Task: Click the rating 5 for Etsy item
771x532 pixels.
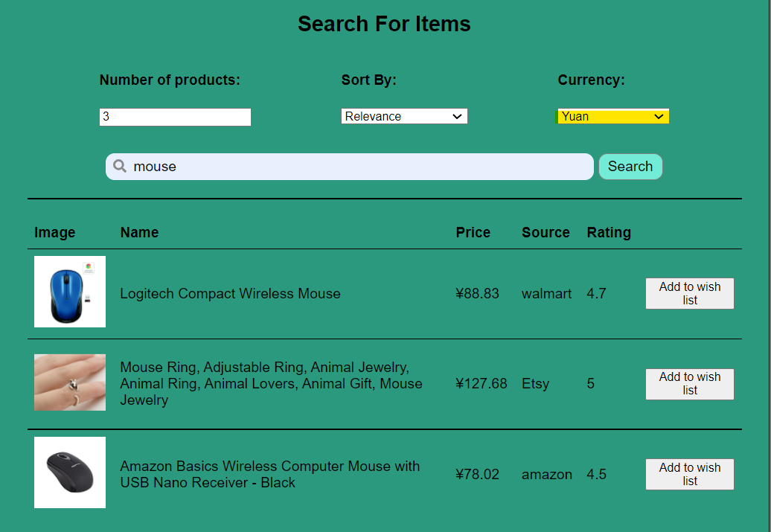Action: (x=591, y=383)
